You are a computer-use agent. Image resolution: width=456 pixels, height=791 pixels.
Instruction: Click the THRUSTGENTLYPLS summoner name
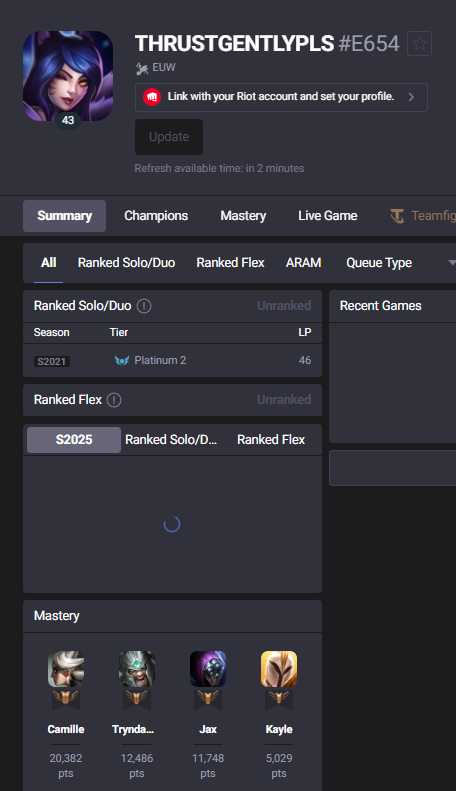[x=235, y=44]
